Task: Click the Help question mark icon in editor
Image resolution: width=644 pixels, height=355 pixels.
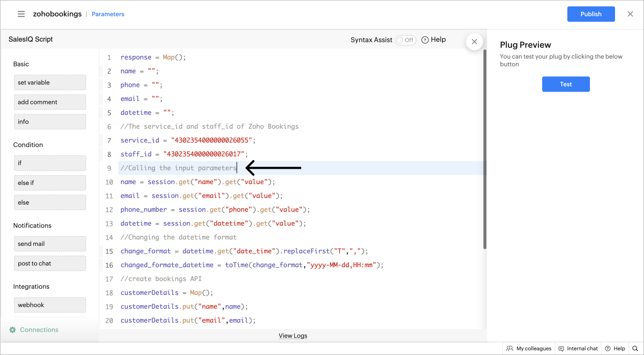Action: coord(425,40)
